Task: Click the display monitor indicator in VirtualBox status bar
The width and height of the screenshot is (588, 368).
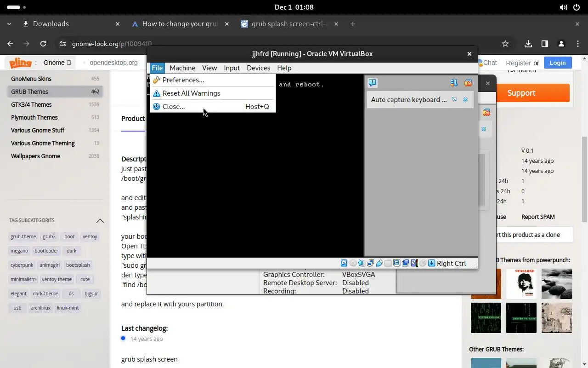Action: tap(396, 263)
